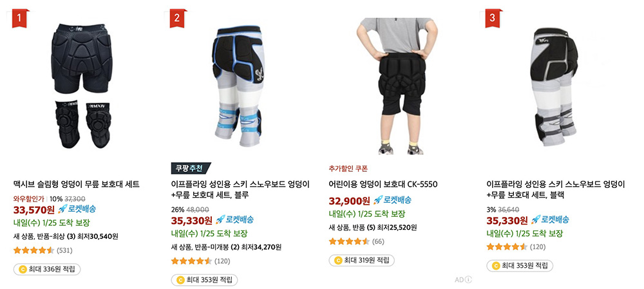Click star rating with 531 reviews
The height and width of the screenshot is (289, 644).
pos(33,250)
